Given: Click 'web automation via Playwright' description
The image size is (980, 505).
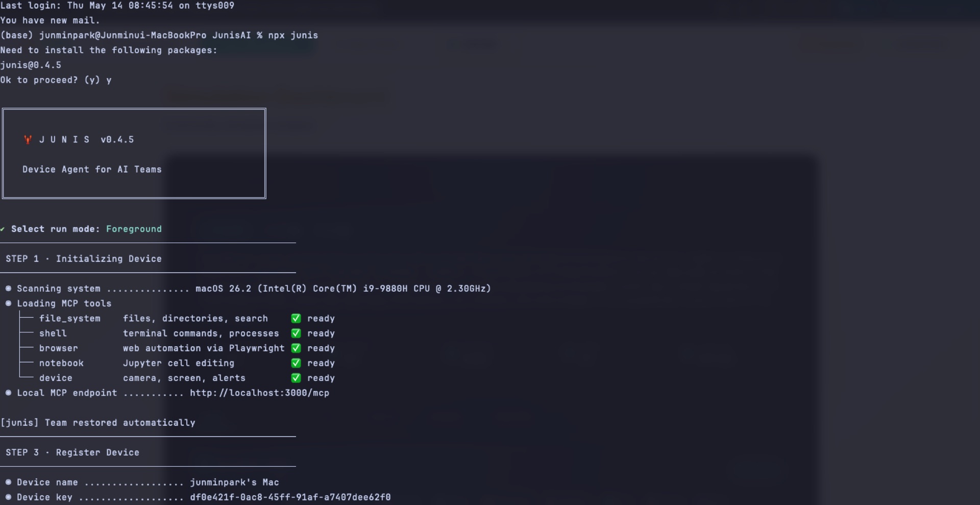Looking at the screenshot, I should [x=204, y=348].
